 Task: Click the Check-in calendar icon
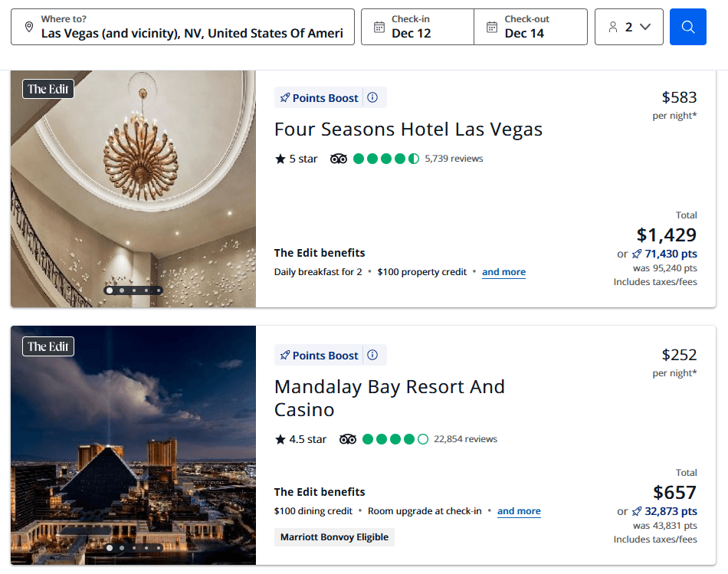(x=380, y=26)
